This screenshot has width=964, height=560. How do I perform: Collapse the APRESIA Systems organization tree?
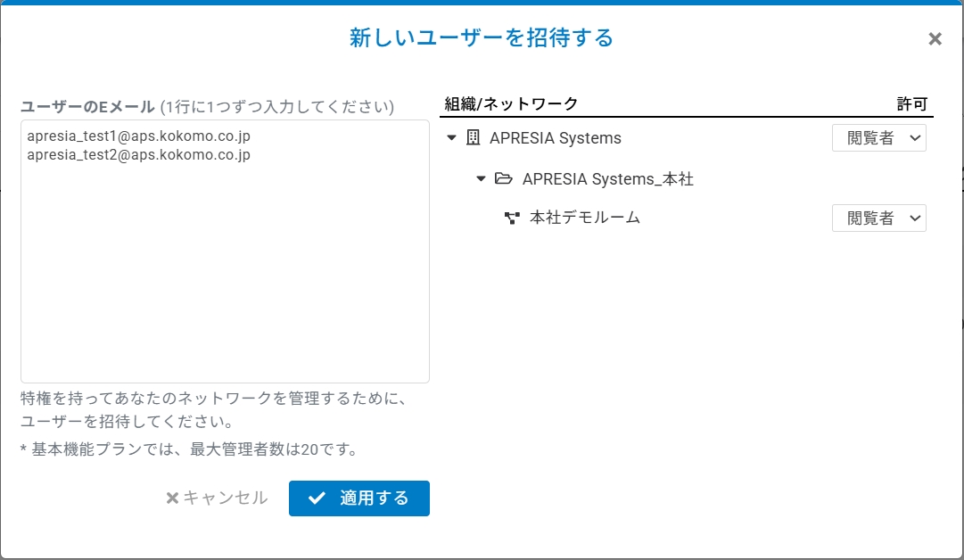tap(451, 138)
